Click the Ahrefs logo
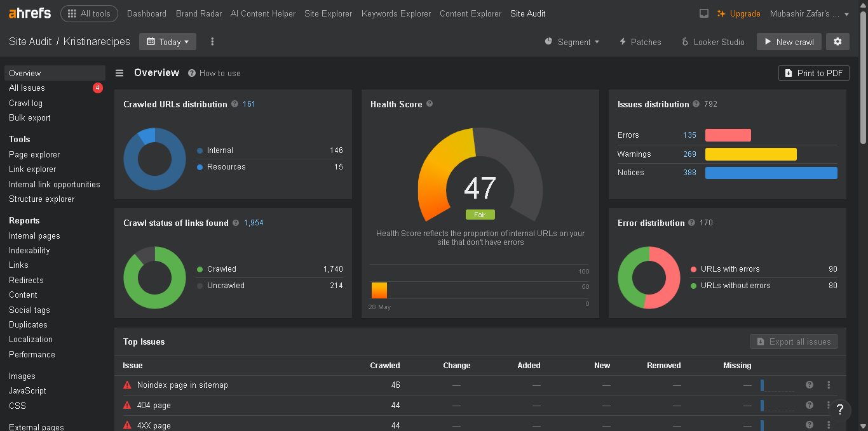 [x=30, y=13]
